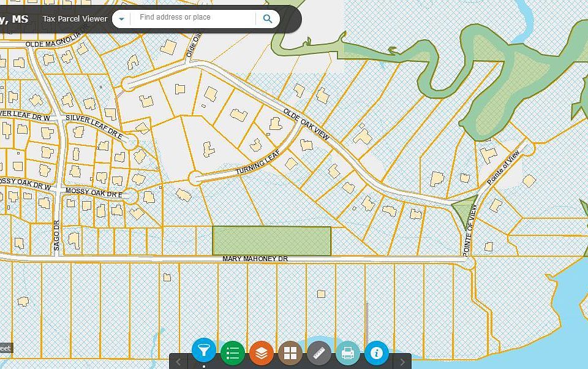
Task: Show next widgets with right arrow
Action: point(402,362)
